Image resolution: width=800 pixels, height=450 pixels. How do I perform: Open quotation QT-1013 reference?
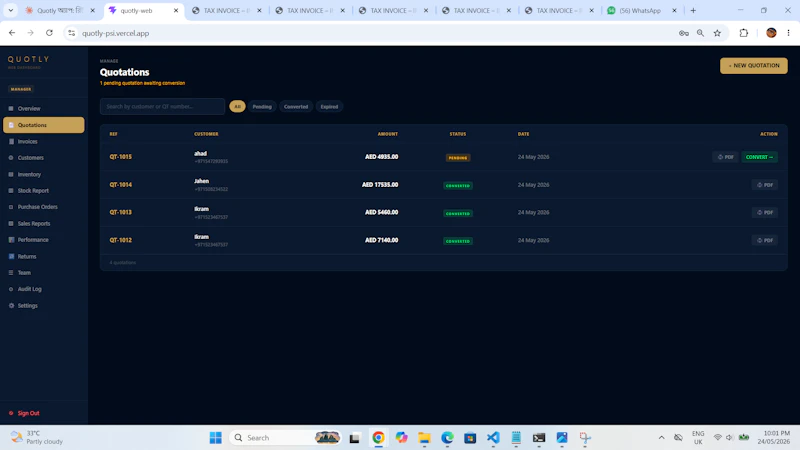(x=120, y=212)
